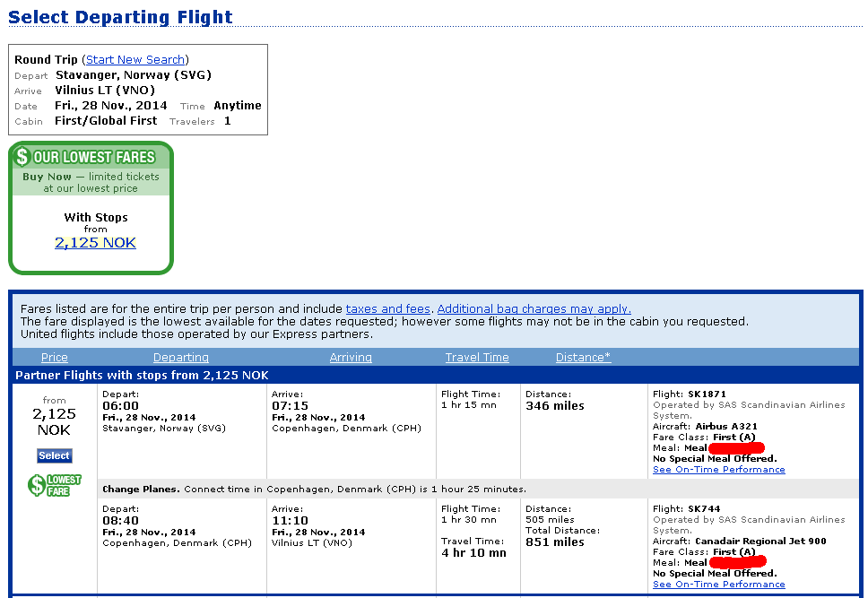
Task: Click the Start New Search link
Action: [135, 59]
